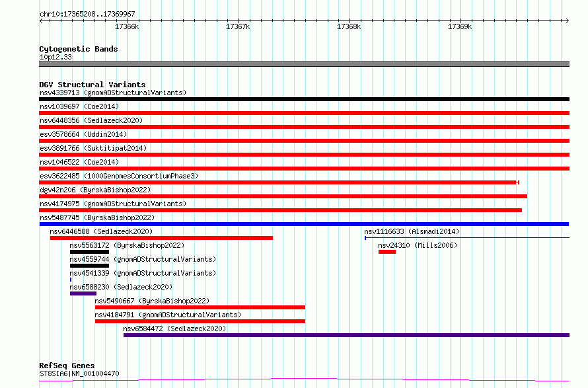The height and width of the screenshot is (388, 588).
Task: Click the RefSeq Genes track heading
Action: [x=67, y=366]
